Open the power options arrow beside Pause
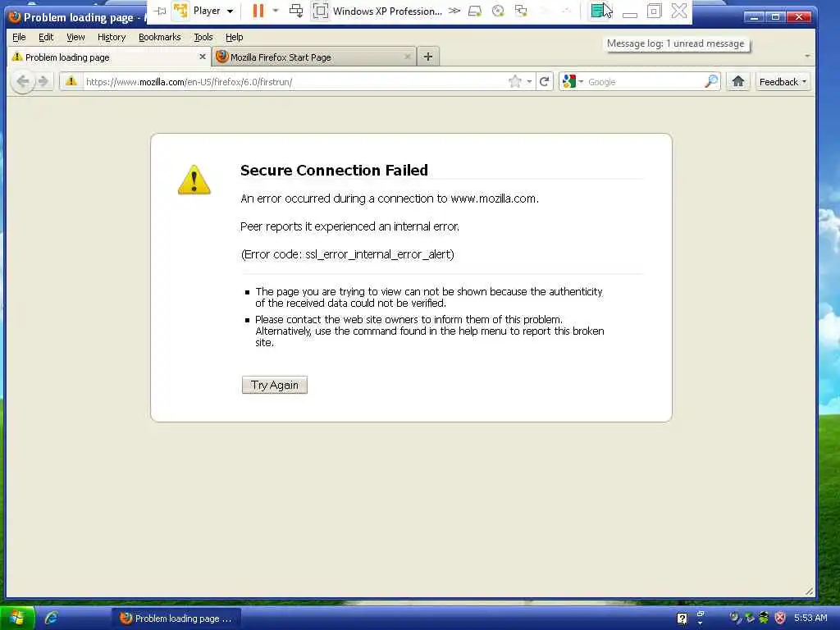Screen dimensions: 840x630 coord(276,11)
